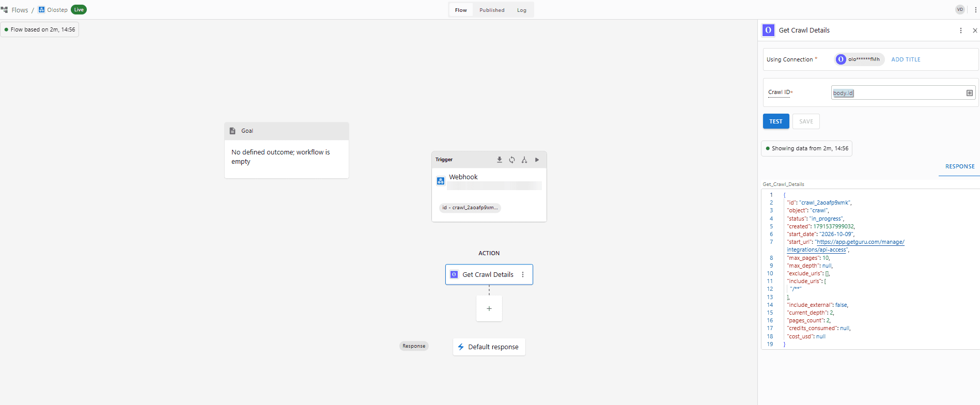The width and height of the screenshot is (980, 405).
Task: Add a new step with the plus button
Action: (489, 308)
